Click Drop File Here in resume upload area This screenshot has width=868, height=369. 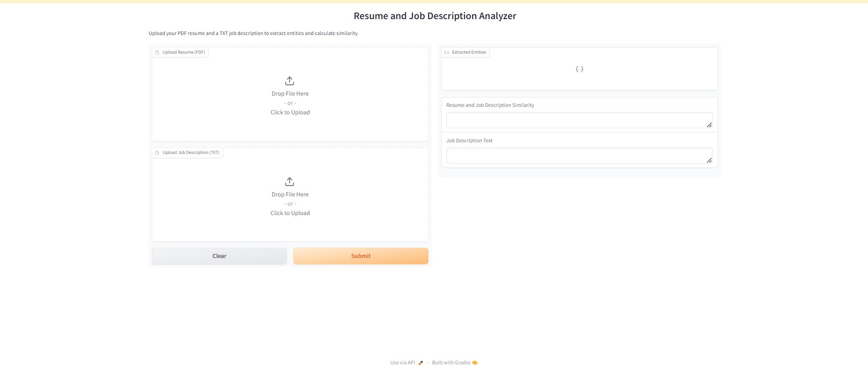290,94
